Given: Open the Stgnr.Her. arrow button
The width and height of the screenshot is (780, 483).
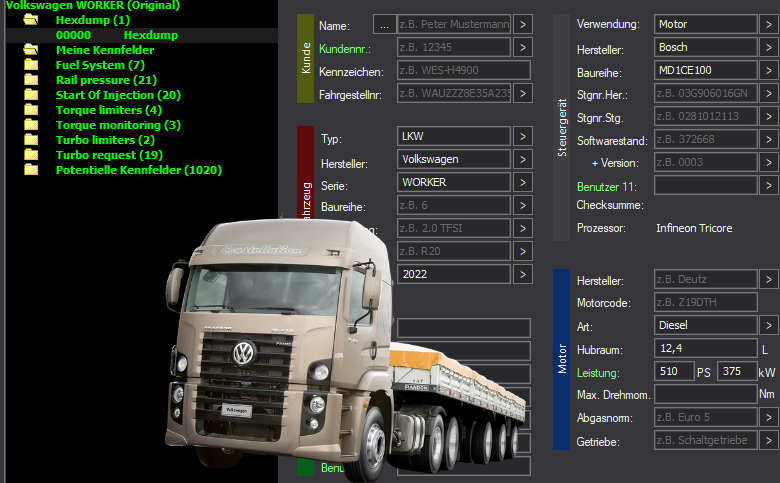Looking at the screenshot, I should (x=770, y=93).
